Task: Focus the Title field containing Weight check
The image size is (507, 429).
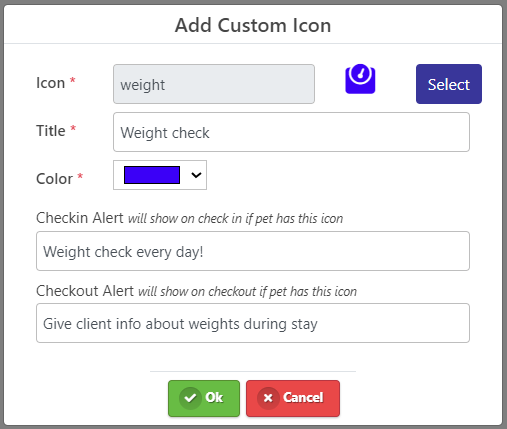Action: pos(291,132)
